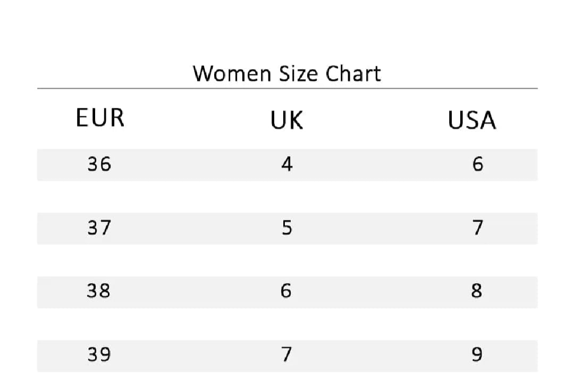Image resolution: width=574 pixels, height=392 pixels.
Task: Choose UK size 5 cell
Action: [x=286, y=228]
